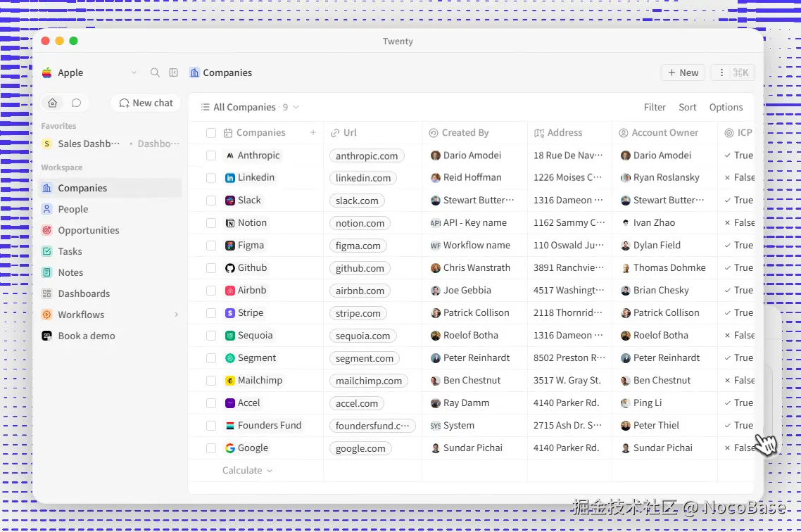Click Account Owner cell 'Peter Thiel'
Image resolution: width=801 pixels, height=532 pixels.
pos(664,425)
